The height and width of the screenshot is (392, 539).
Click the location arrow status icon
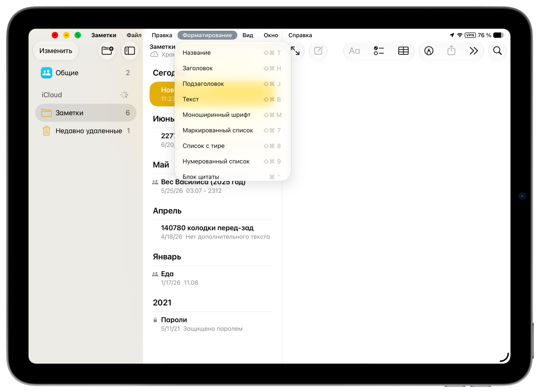point(452,35)
